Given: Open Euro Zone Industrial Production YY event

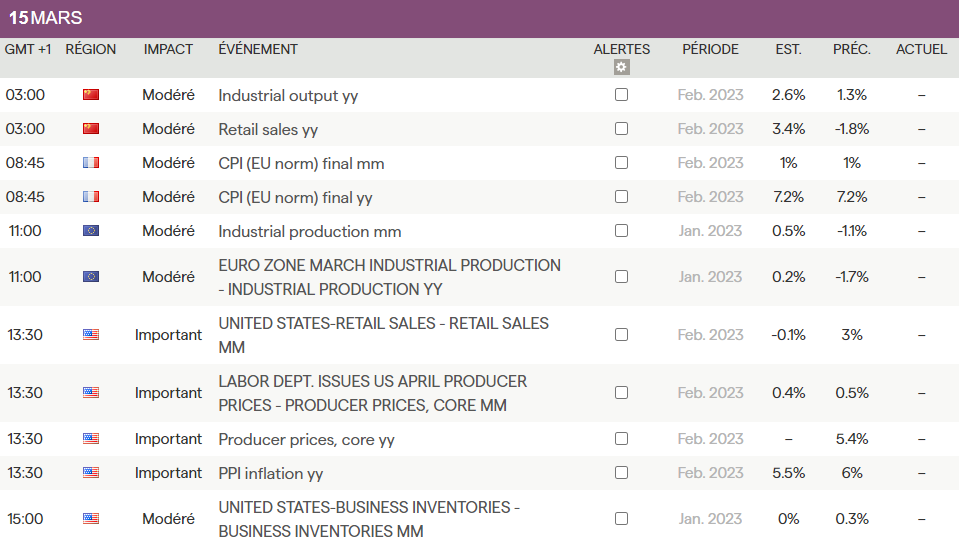Looking at the screenshot, I should tap(389, 277).
